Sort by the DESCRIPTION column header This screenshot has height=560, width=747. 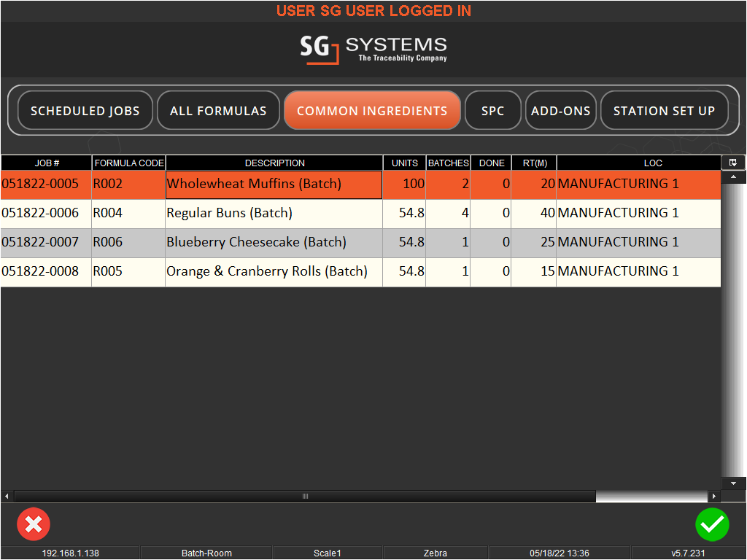pyautogui.click(x=274, y=163)
